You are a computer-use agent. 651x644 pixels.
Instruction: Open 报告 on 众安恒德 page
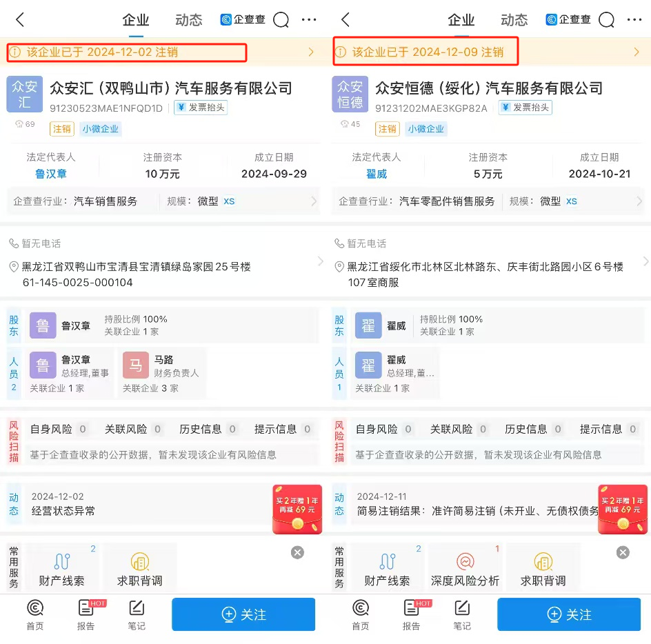click(x=412, y=615)
